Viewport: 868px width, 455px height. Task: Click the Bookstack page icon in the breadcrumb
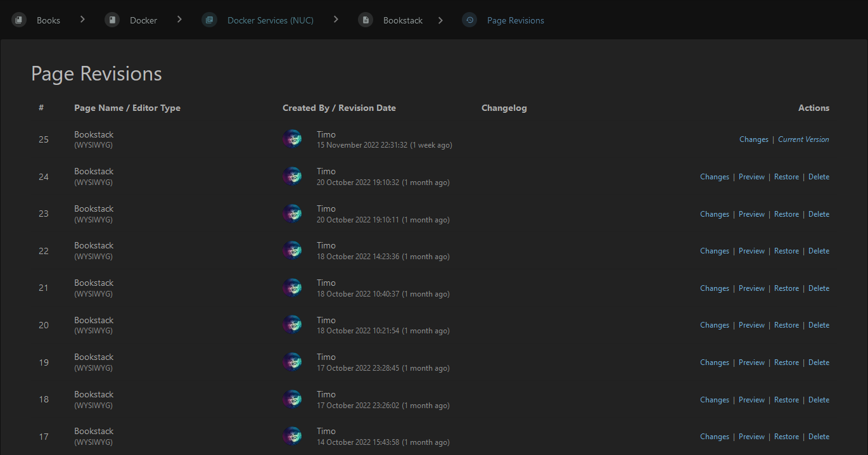[x=365, y=20]
